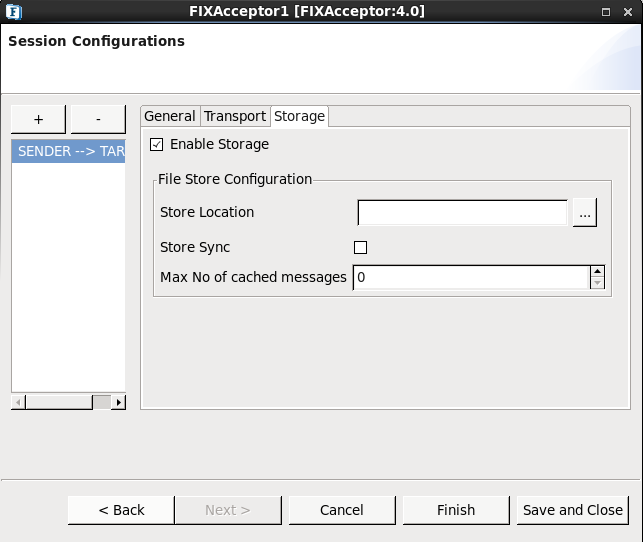Uncheck the Enable Storage checkbox
The width and height of the screenshot is (643, 542).
coord(156,145)
